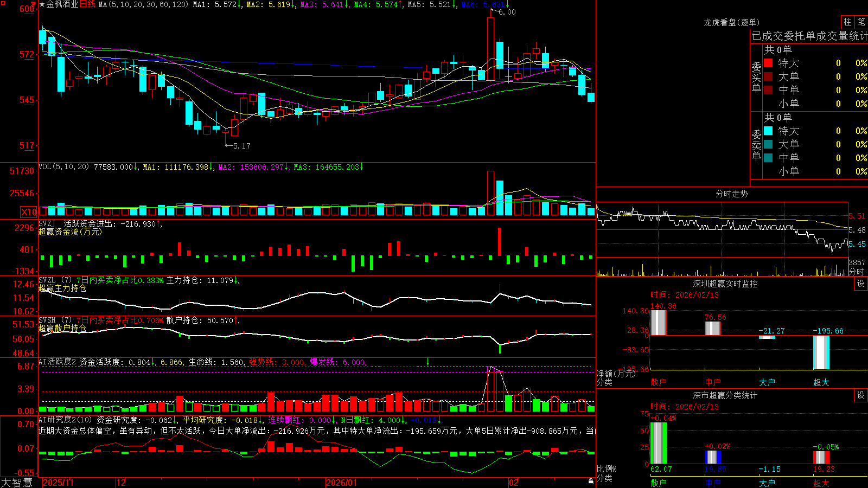The height and width of the screenshot is (488, 868).
Task: Click the 6.00 high price annotation
Action: (507, 12)
